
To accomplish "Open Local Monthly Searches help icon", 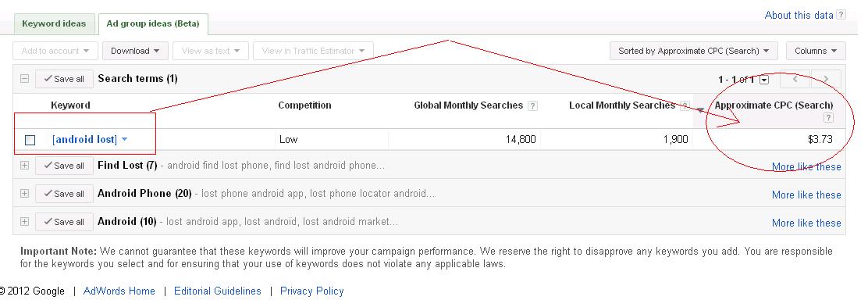I will (x=685, y=106).
